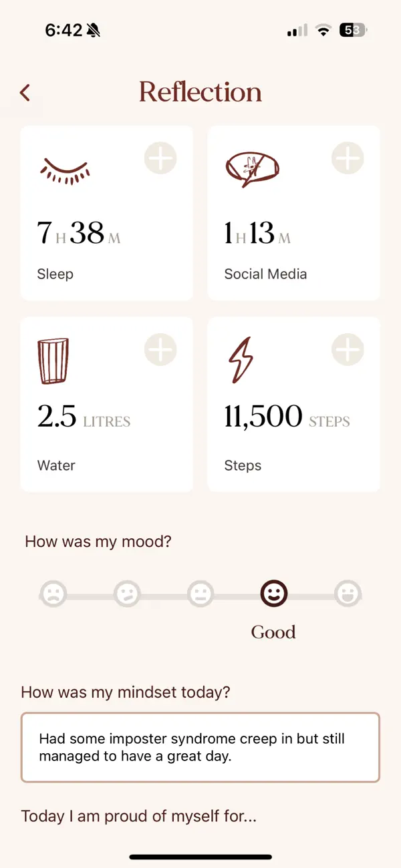The image size is (401, 868).
Task: Tap the plus button on the Steps card
Action: 348,349
